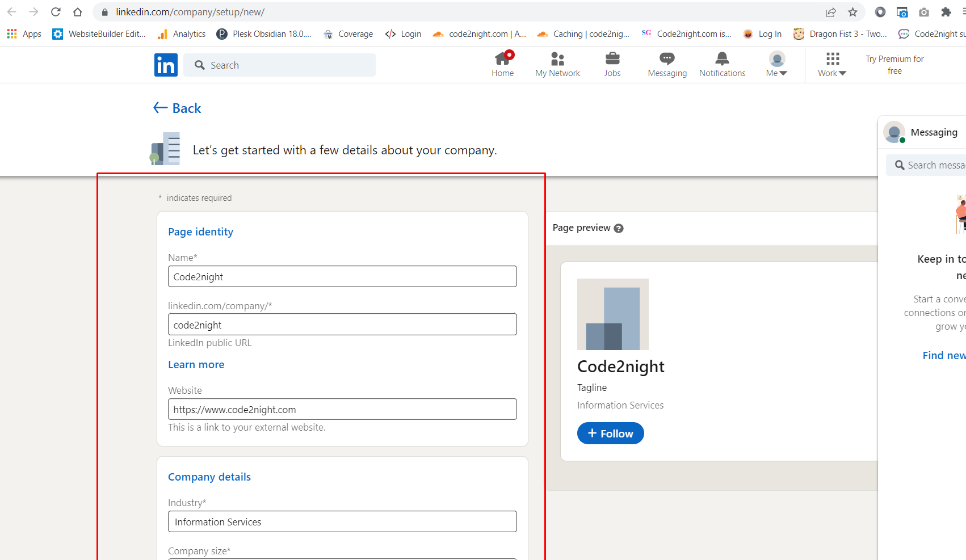
Task: Expand the Work apps grid menu
Action: click(x=832, y=64)
